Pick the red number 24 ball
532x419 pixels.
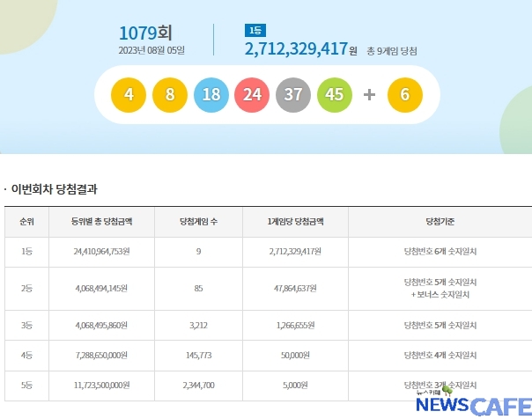(x=253, y=94)
